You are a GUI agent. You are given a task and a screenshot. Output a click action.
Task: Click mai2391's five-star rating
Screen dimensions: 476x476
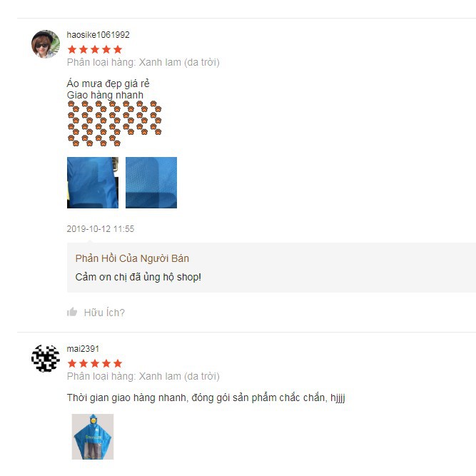coord(95,363)
